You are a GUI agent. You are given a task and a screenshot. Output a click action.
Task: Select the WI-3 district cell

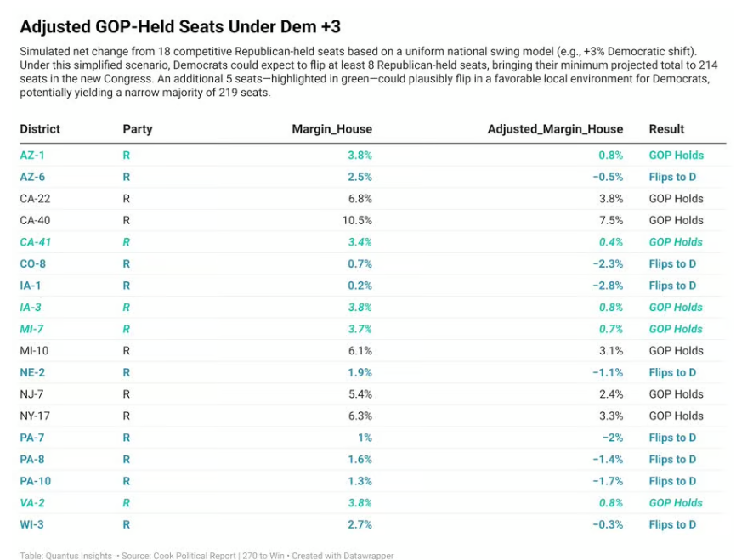click(31, 524)
